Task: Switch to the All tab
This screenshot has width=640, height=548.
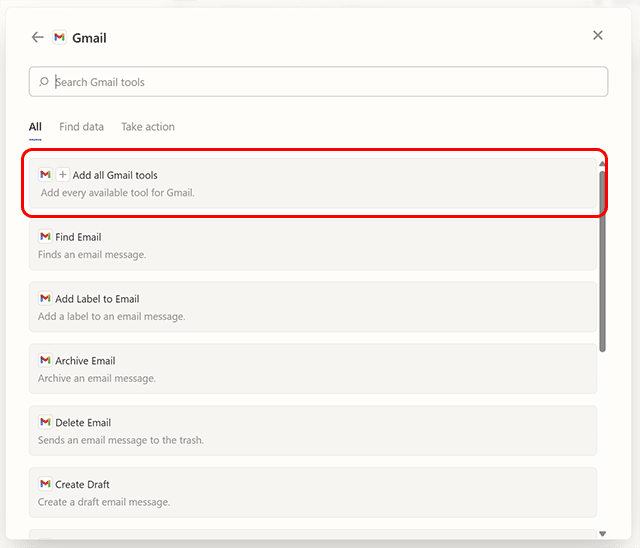Action: point(35,127)
